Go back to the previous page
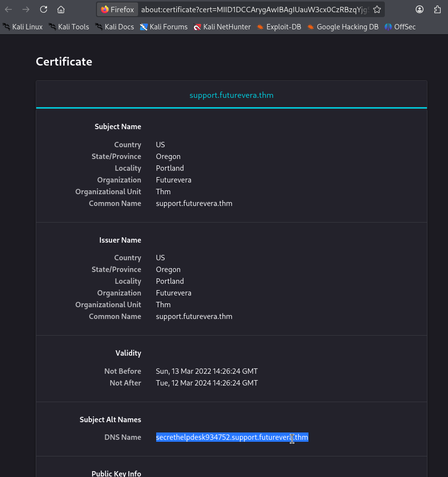448x477 pixels. 8,9
